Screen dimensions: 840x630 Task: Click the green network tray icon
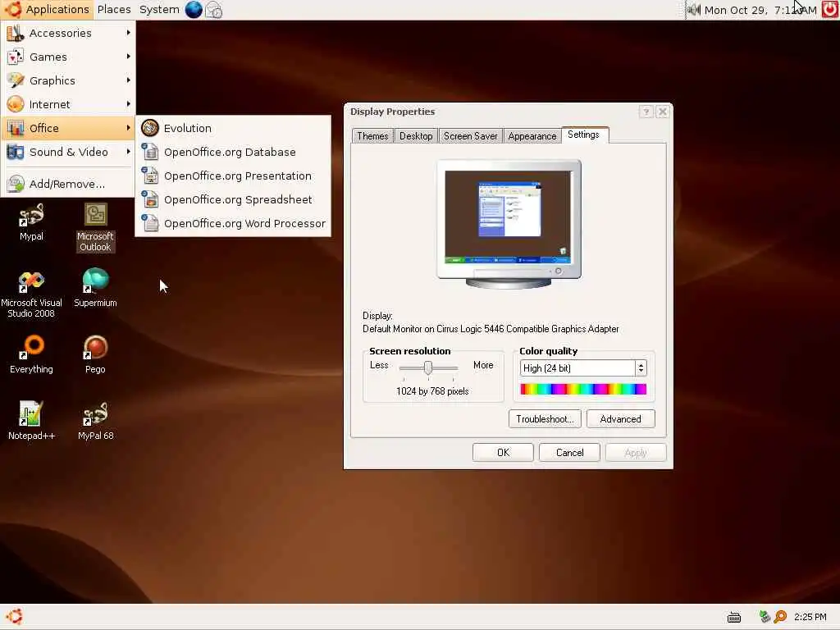765,617
